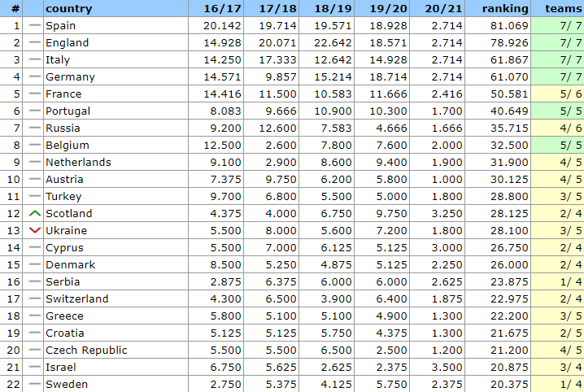Image resolution: width=584 pixels, height=392 pixels.
Task: Click the dash icon next to Sweden
Action: click(33, 385)
